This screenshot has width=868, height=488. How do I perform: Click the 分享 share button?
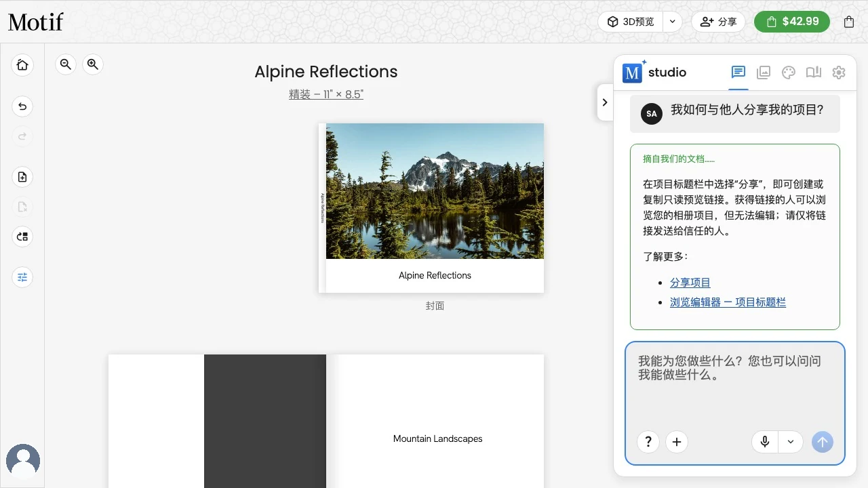coord(718,22)
